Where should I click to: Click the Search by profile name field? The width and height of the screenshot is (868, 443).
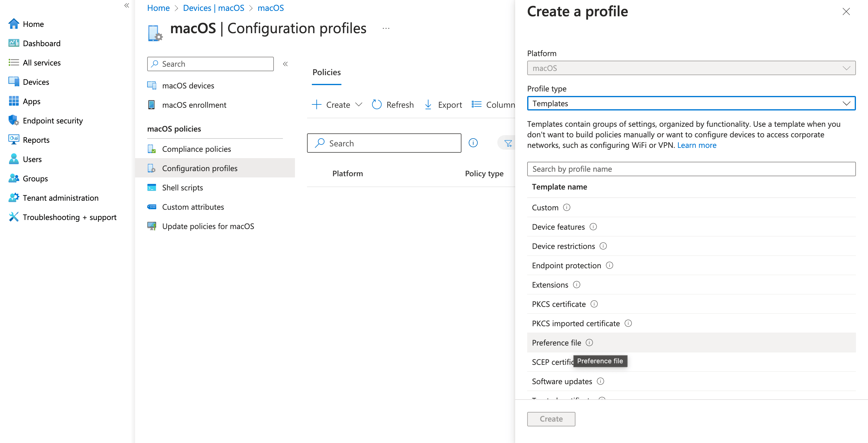coord(691,169)
